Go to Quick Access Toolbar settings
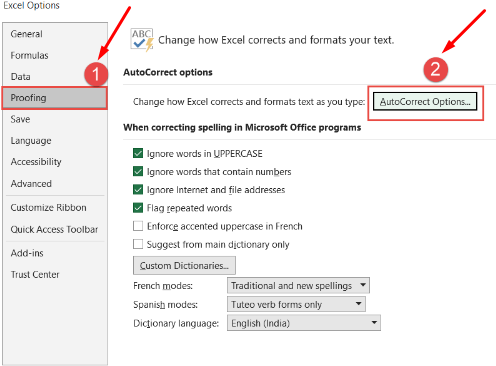This screenshot has width=496, height=366. pyautogui.click(x=54, y=229)
